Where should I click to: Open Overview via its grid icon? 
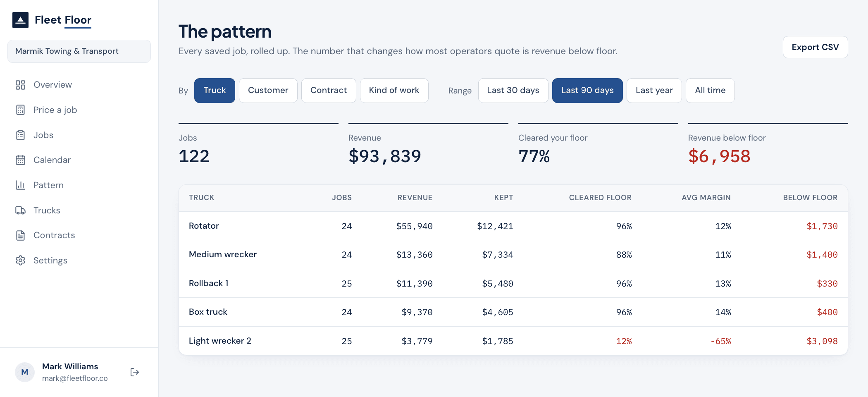(20, 85)
